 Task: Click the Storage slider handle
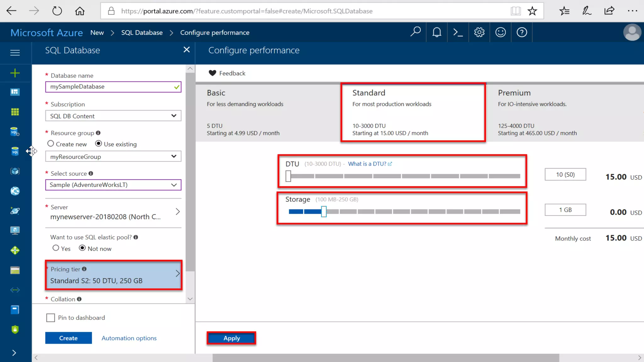pyautogui.click(x=324, y=211)
